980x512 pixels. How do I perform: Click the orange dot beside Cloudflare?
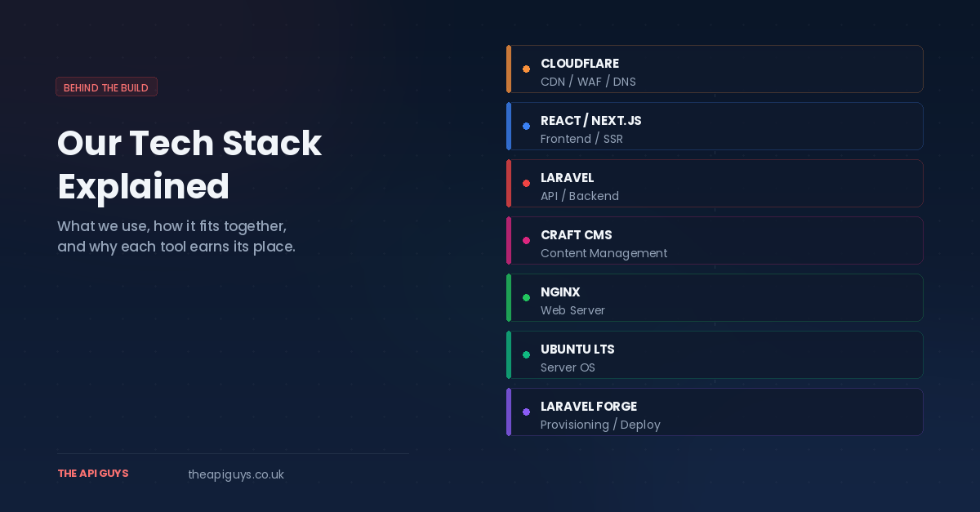pyautogui.click(x=526, y=69)
